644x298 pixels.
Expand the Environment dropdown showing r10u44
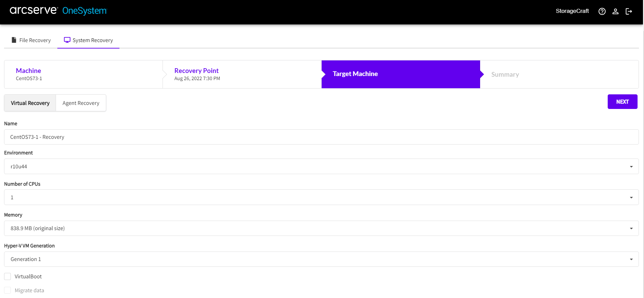click(x=321, y=166)
